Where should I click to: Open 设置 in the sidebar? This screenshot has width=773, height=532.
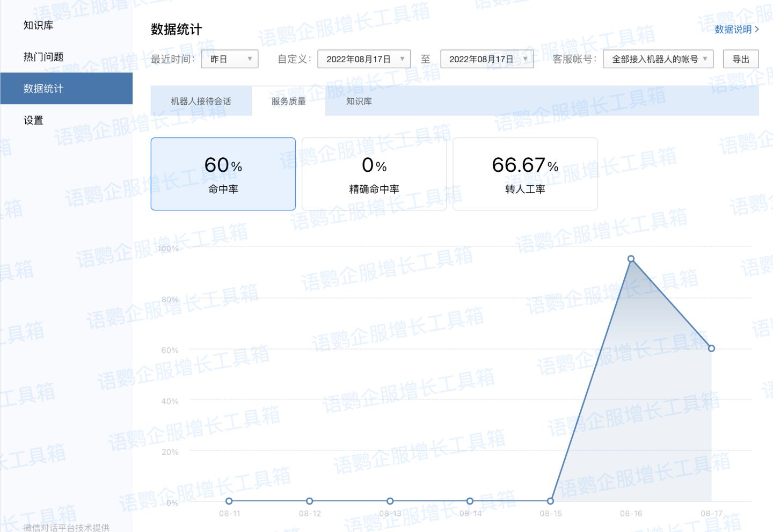[x=33, y=120]
